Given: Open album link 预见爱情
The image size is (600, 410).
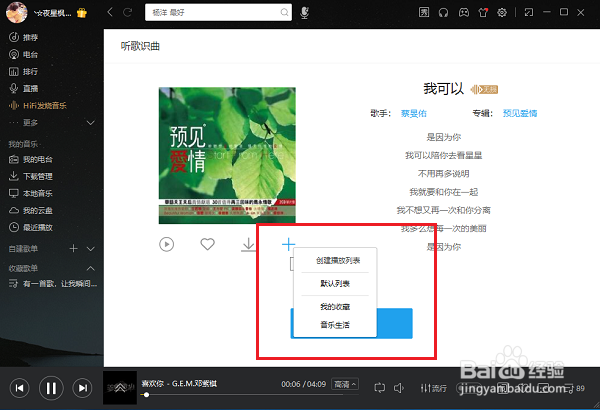Looking at the screenshot, I should point(520,113).
